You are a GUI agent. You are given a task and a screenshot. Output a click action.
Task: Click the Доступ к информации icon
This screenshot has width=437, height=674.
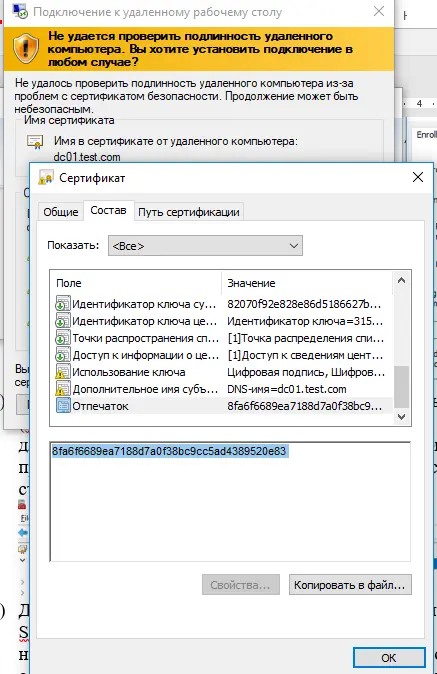pos(63,355)
